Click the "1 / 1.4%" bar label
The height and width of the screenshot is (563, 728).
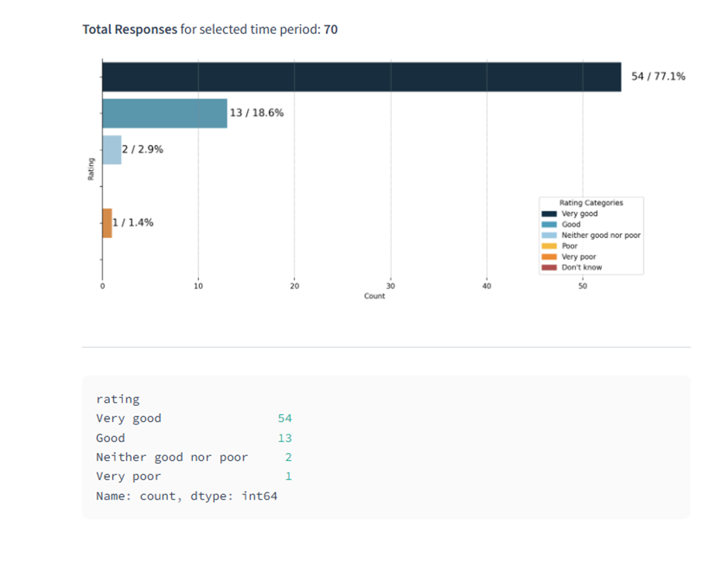pyautogui.click(x=133, y=223)
